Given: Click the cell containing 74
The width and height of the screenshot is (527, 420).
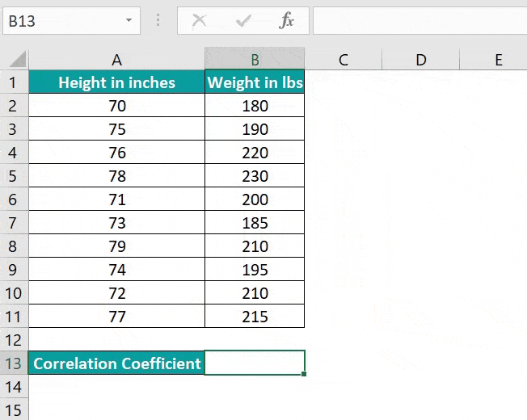Looking at the screenshot, I should (x=116, y=269).
